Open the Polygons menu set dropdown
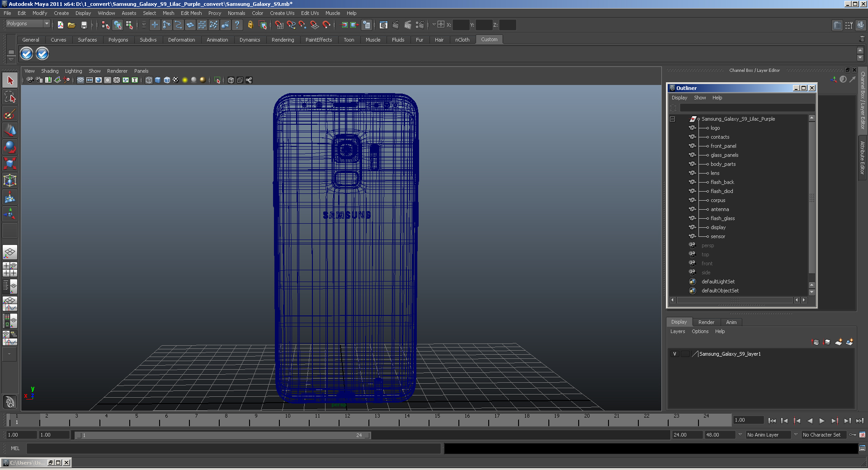 pos(28,23)
